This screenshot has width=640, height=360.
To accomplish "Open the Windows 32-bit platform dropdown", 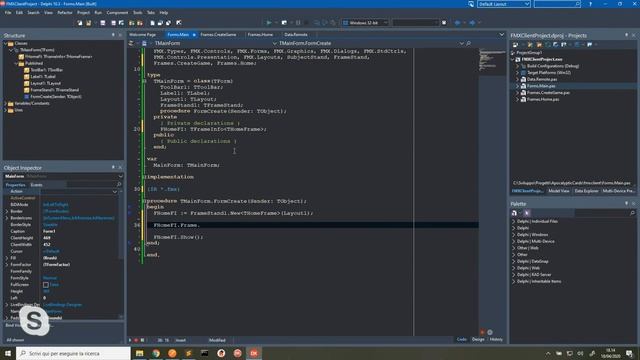I will click(x=385, y=23).
